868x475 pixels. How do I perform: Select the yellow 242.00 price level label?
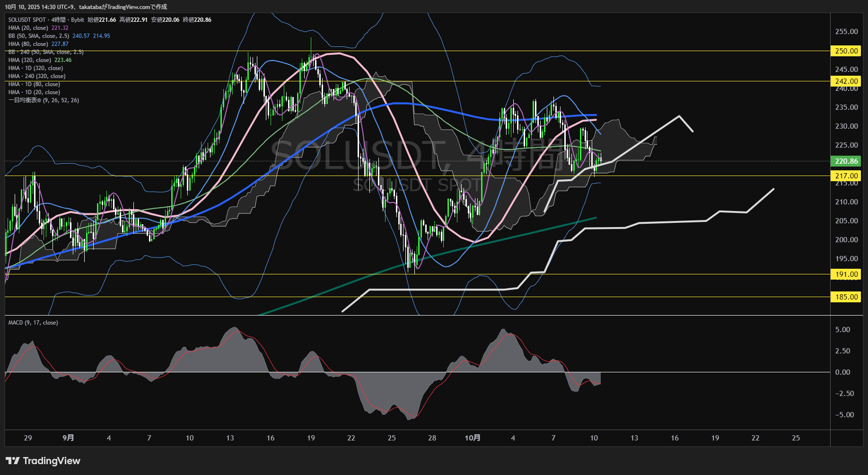[x=846, y=81]
